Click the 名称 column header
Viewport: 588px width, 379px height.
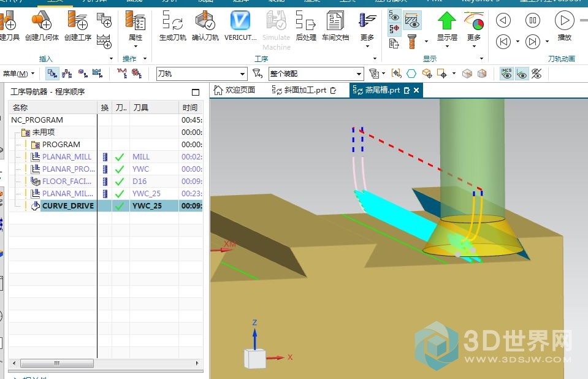pyautogui.click(x=53, y=108)
